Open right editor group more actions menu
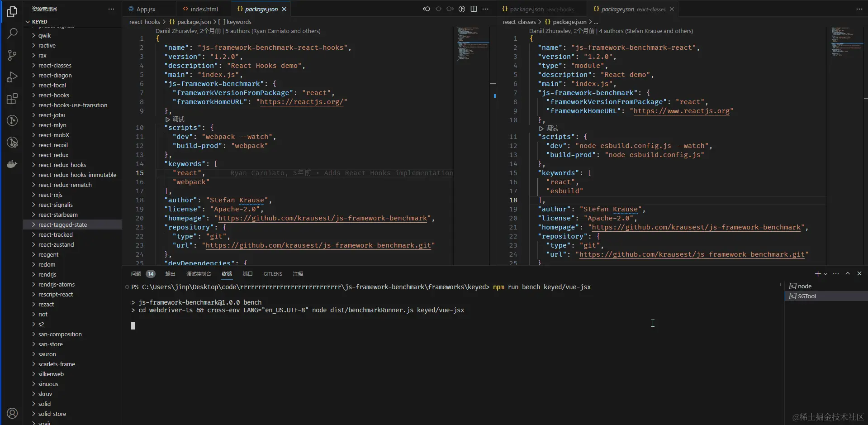The height and width of the screenshot is (425, 868). coord(859,9)
